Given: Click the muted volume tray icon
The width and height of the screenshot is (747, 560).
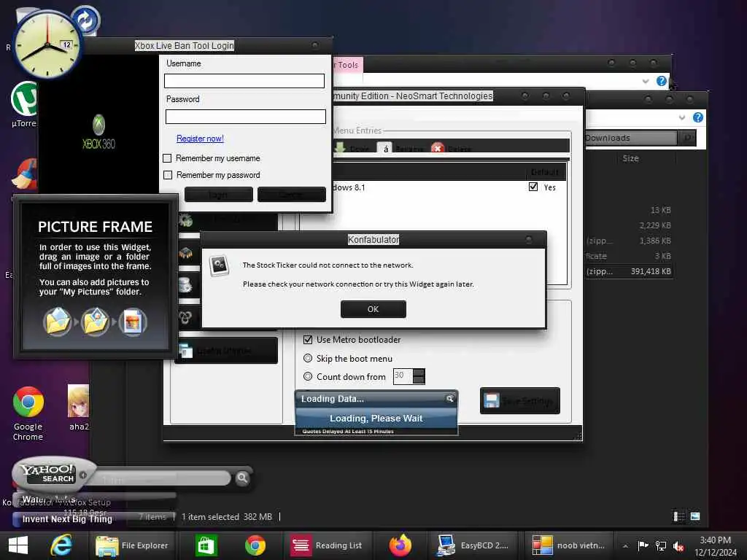Looking at the screenshot, I should (678, 545).
